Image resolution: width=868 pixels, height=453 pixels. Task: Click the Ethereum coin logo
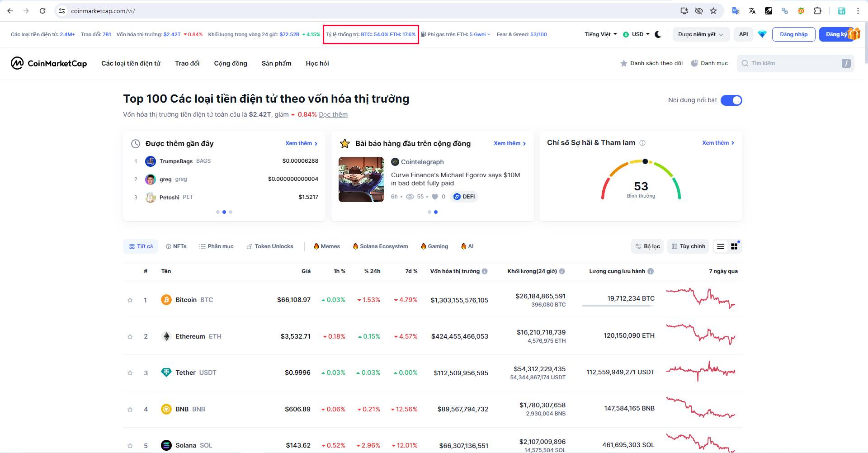point(166,336)
